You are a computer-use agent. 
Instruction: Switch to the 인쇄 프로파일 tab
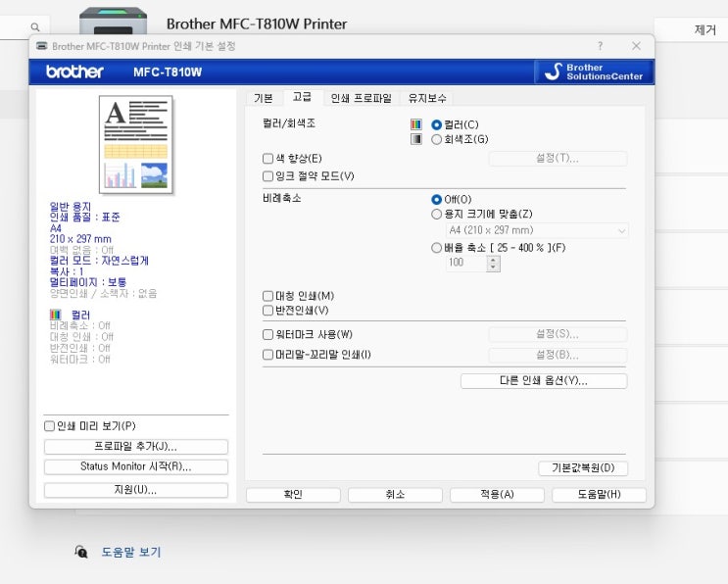pos(361,98)
